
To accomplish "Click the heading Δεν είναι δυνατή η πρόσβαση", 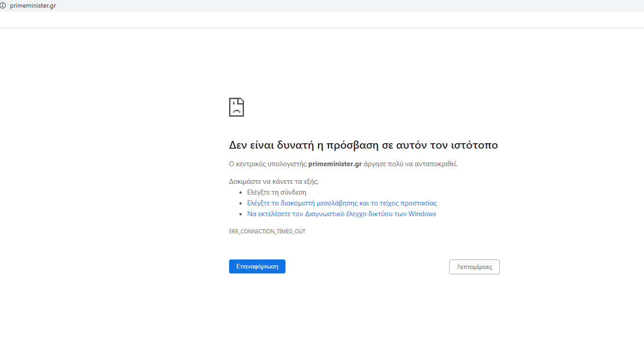I will (x=363, y=145).
